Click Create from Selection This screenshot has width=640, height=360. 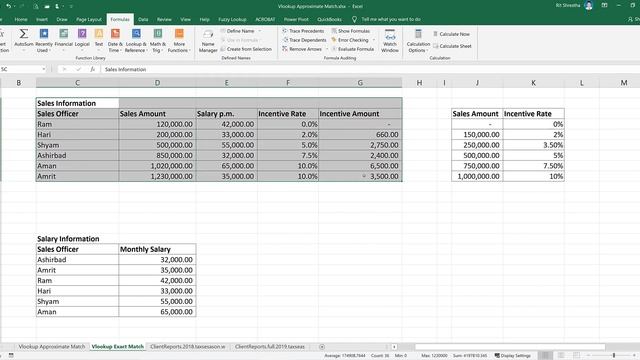246,49
